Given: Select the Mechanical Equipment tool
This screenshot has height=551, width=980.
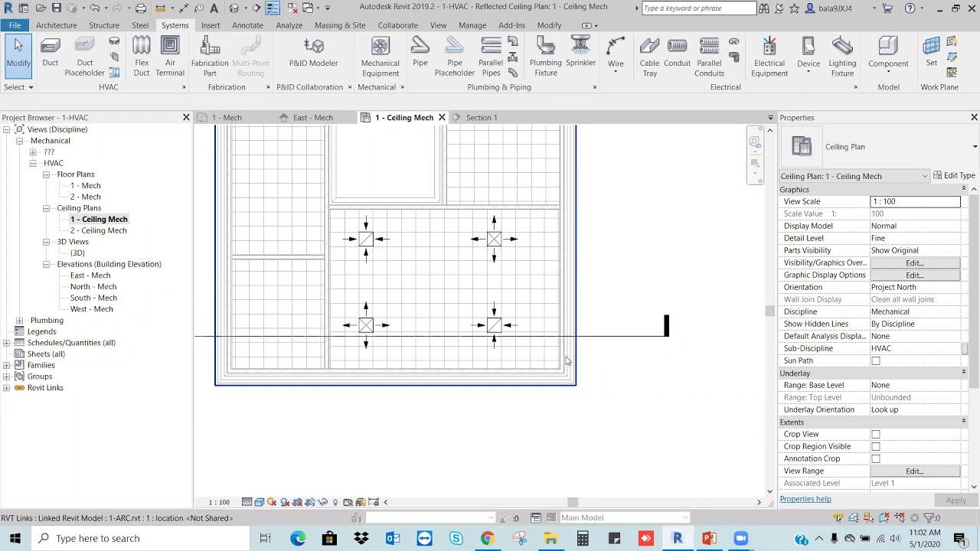Looking at the screenshot, I should click(x=381, y=57).
